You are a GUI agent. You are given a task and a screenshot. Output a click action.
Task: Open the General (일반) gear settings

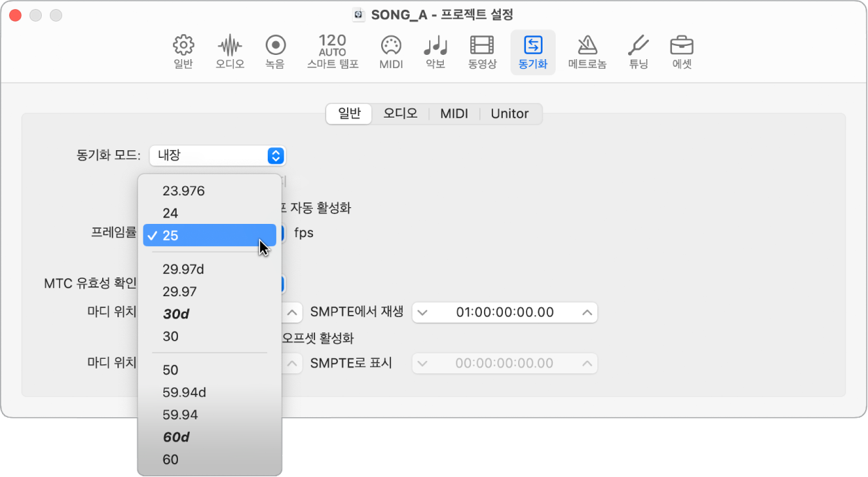(x=183, y=52)
